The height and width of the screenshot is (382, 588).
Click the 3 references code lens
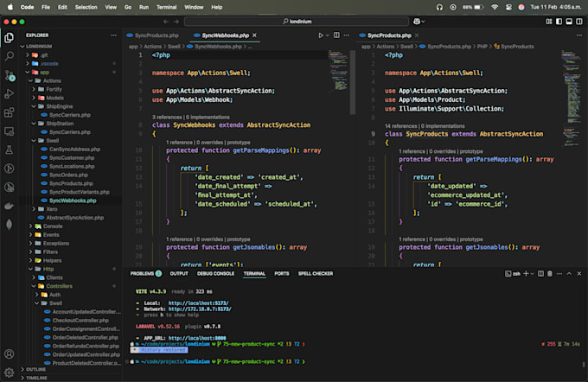coord(167,117)
